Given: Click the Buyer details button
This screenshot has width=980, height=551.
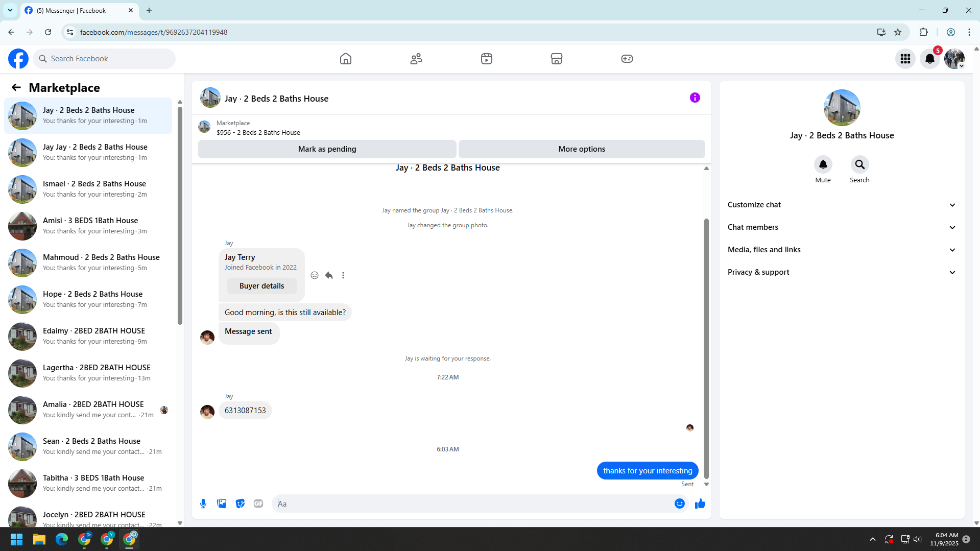Looking at the screenshot, I should [261, 286].
